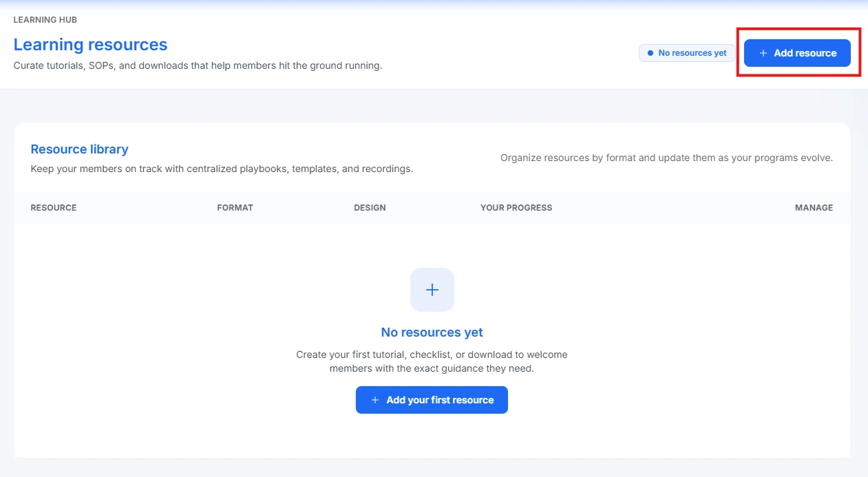868x477 pixels.
Task: Click the plus icon inside Add resource button
Action: point(762,52)
